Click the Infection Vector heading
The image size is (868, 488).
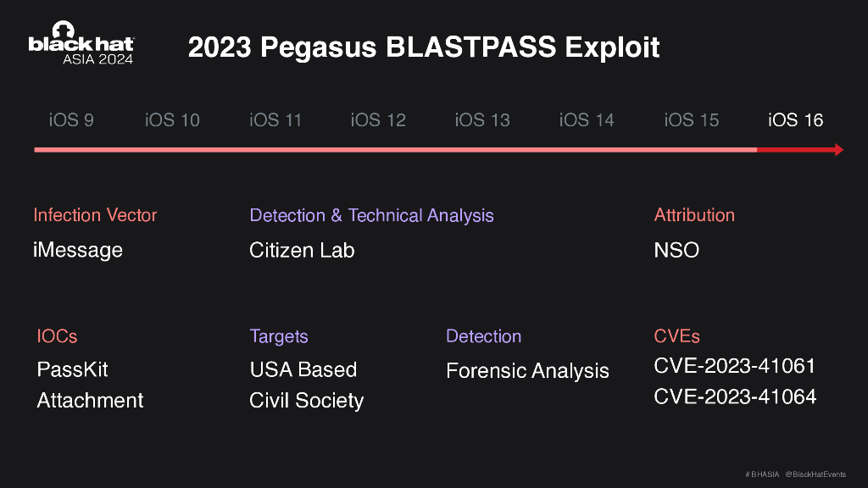(95, 215)
